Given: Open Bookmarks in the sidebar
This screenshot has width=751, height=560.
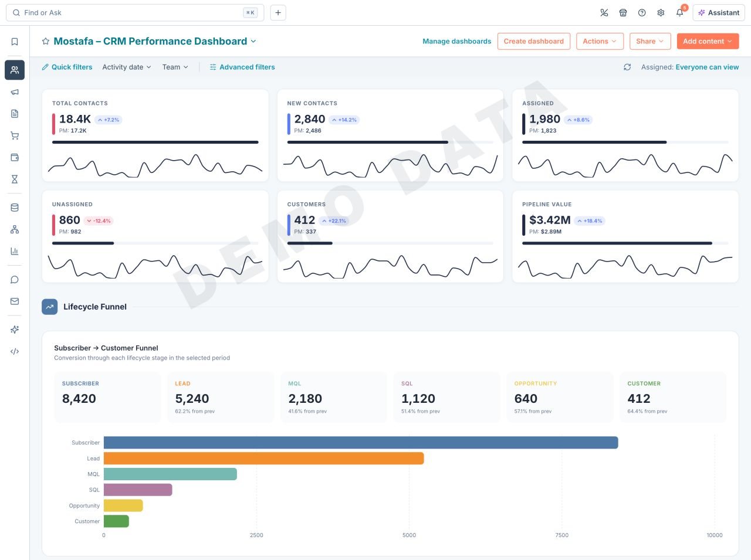Looking at the screenshot, I should (15, 42).
